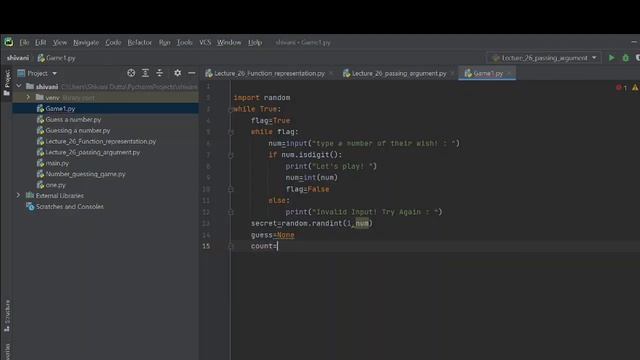
Task: Open the File menu
Action: pos(24,42)
